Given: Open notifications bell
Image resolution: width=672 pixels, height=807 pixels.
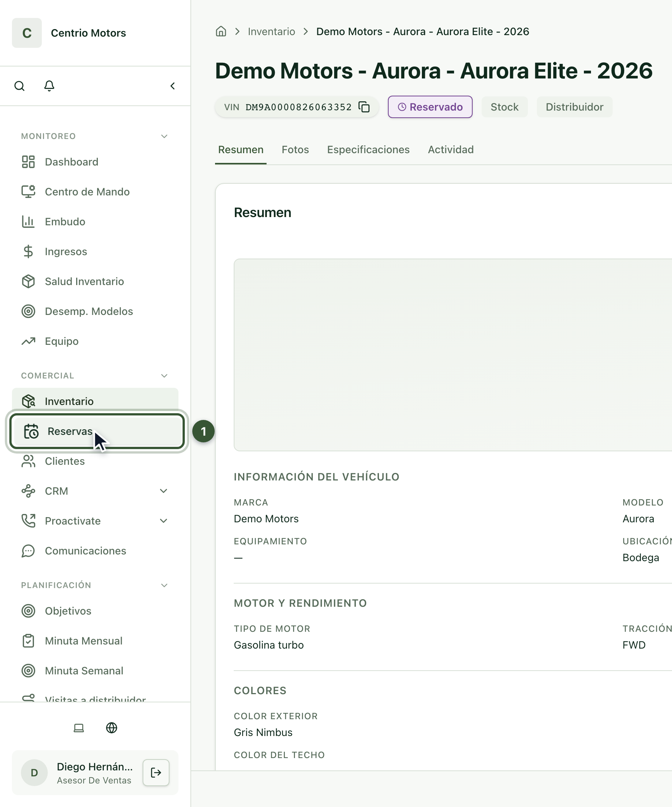Looking at the screenshot, I should 49,86.
